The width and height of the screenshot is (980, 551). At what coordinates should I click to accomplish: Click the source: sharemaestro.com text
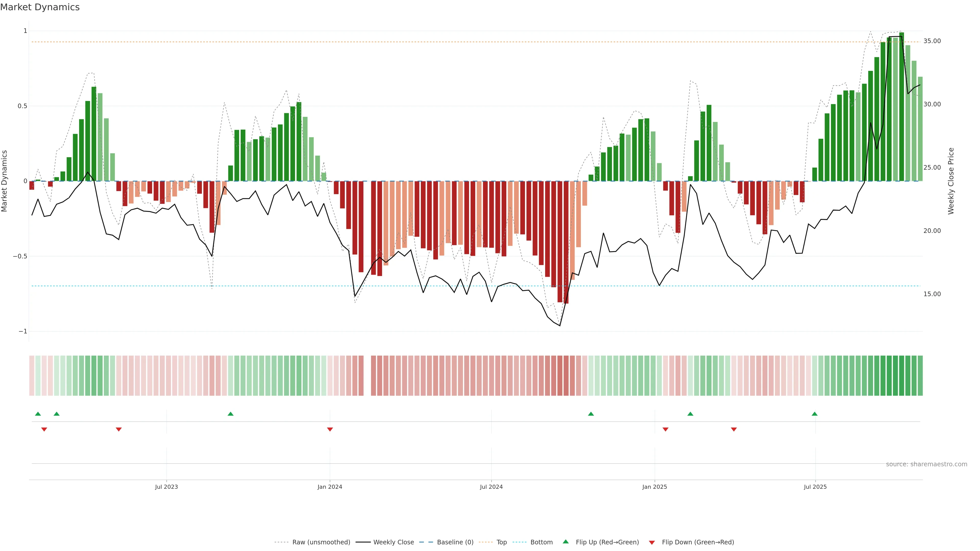[926, 464]
